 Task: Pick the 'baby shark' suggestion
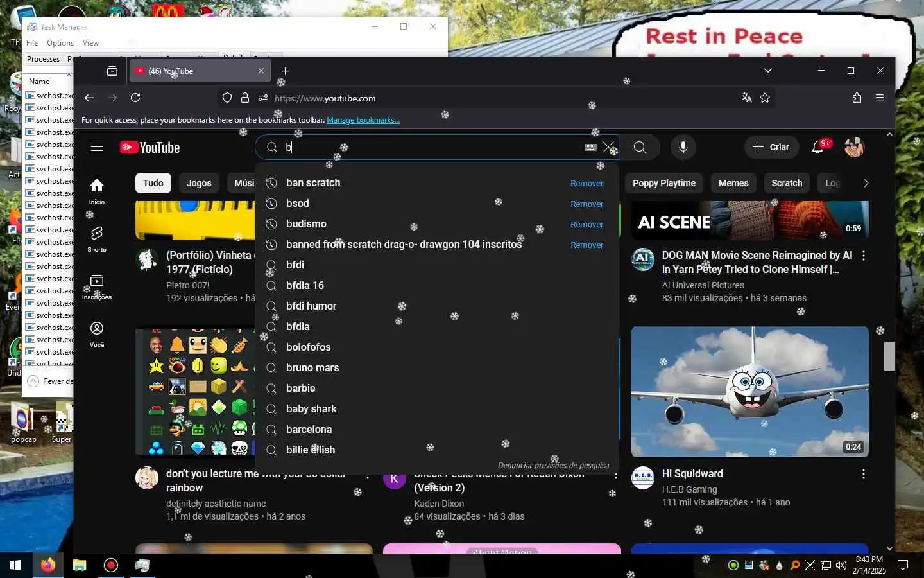coord(437,409)
